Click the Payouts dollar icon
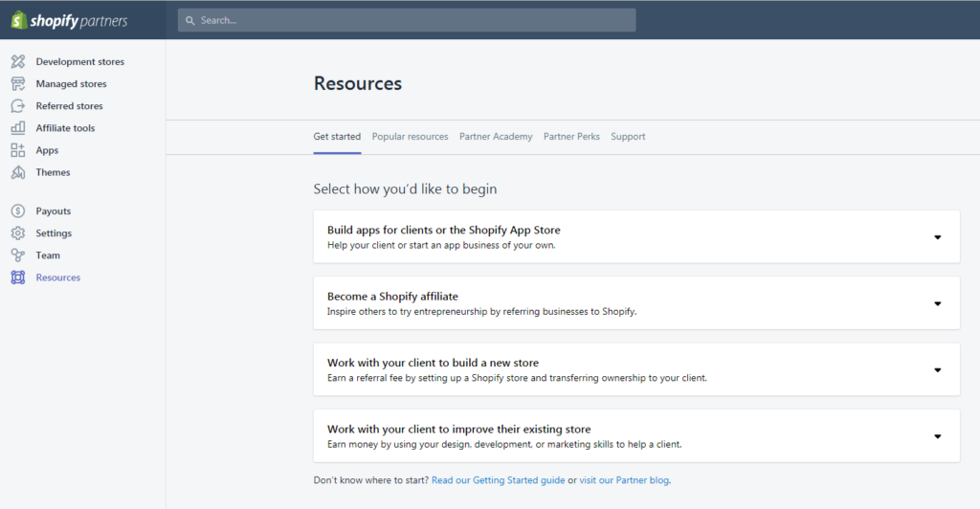 click(x=18, y=211)
